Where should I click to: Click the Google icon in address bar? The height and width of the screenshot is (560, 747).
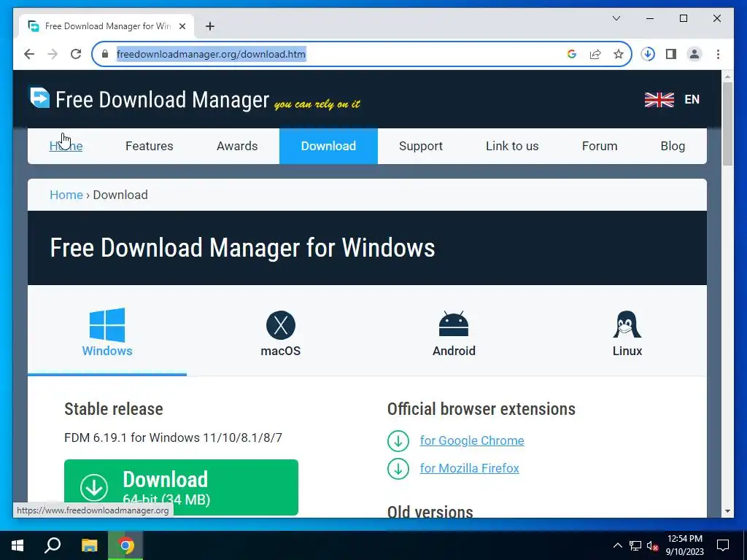click(x=572, y=54)
